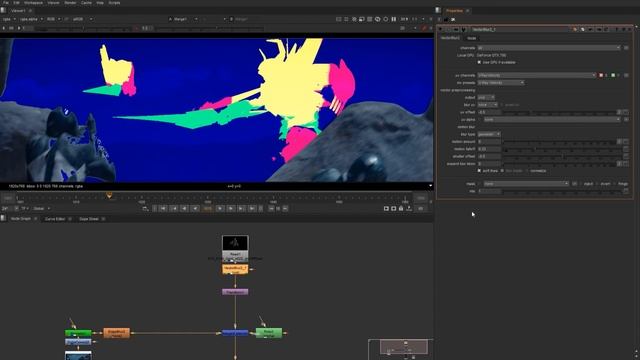Click the pause viewer updates icon
Image resolution: width=640 pixels, height=360 pixels.
click(x=393, y=19)
